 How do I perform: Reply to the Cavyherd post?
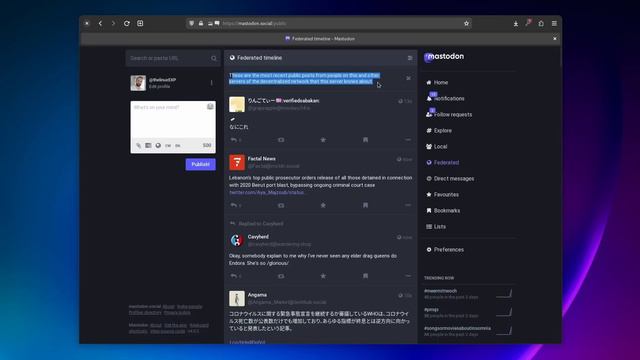[234, 276]
